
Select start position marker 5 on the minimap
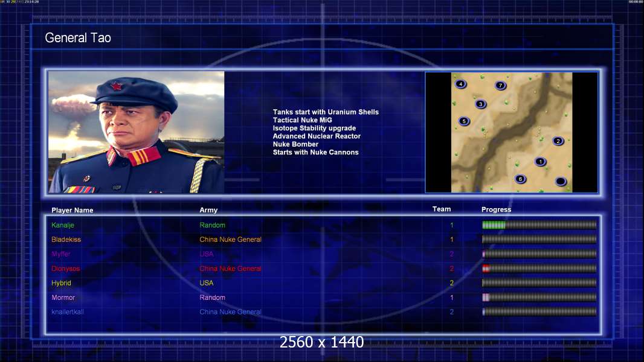coord(464,121)
